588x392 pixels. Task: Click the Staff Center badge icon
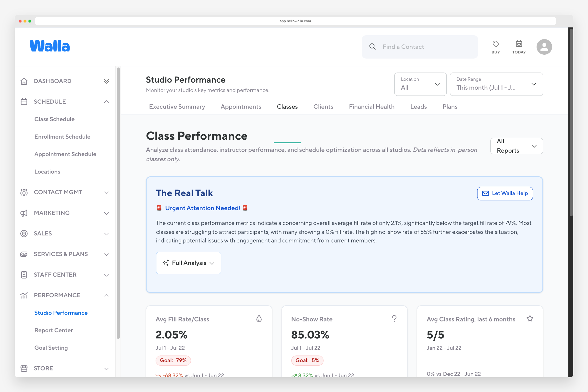(24, 275)
